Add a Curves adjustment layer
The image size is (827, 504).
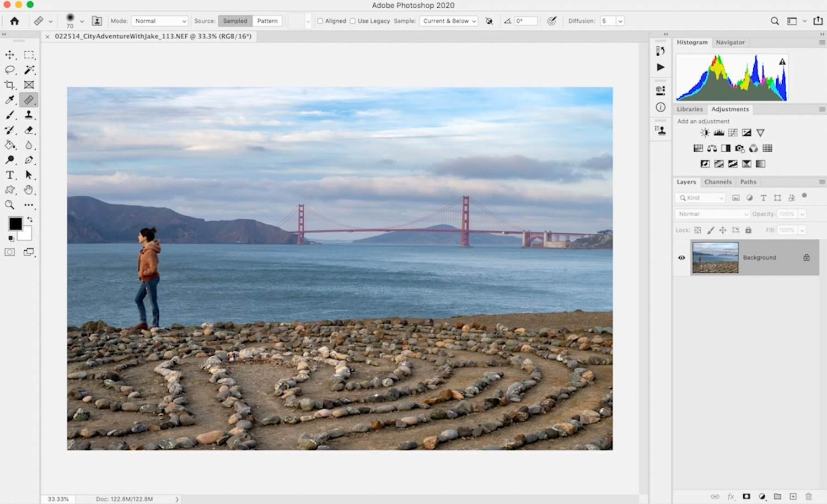tap(733, 133)
